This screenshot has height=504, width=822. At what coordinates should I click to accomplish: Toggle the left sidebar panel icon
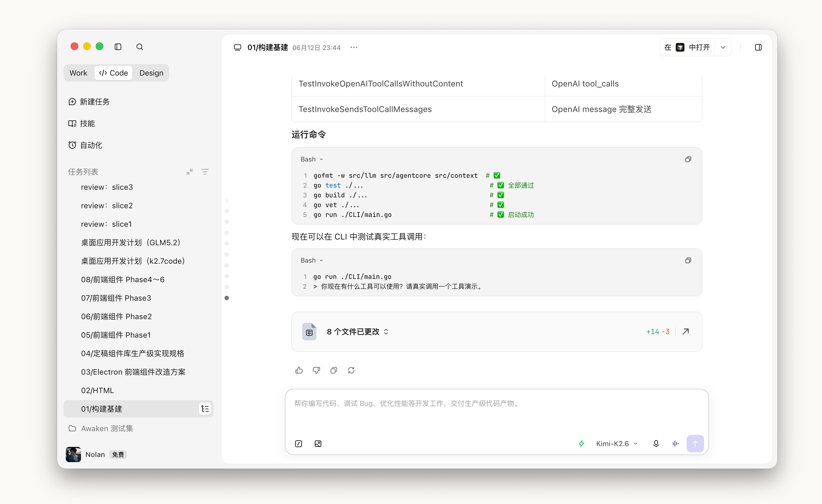(118, 47)
